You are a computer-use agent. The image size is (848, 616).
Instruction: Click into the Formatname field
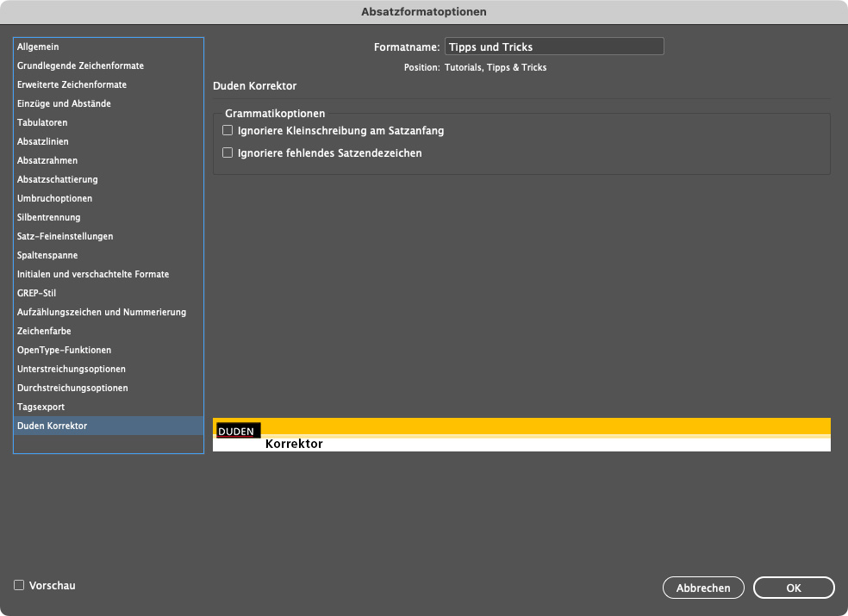click(x=554, y=47)
